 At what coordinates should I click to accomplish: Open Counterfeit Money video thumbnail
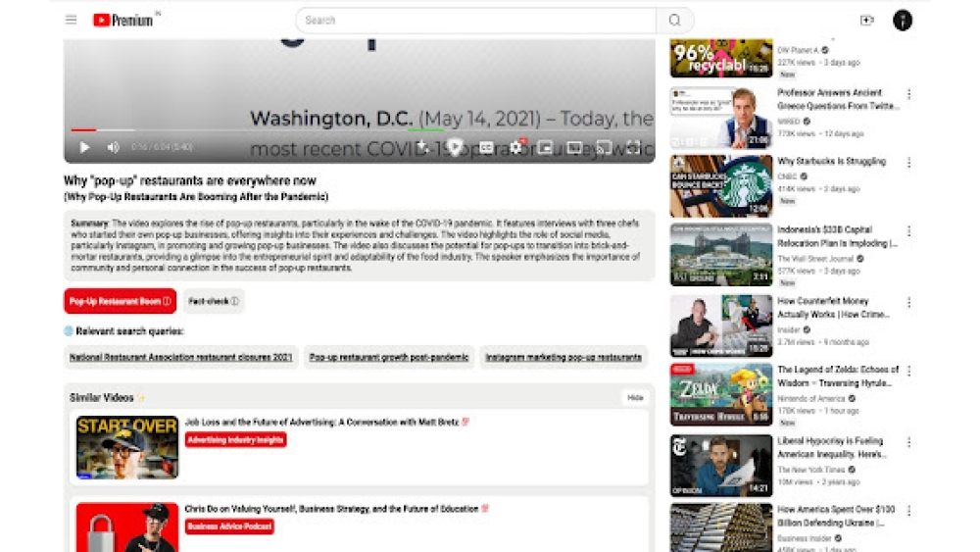(x=721, y=326)
